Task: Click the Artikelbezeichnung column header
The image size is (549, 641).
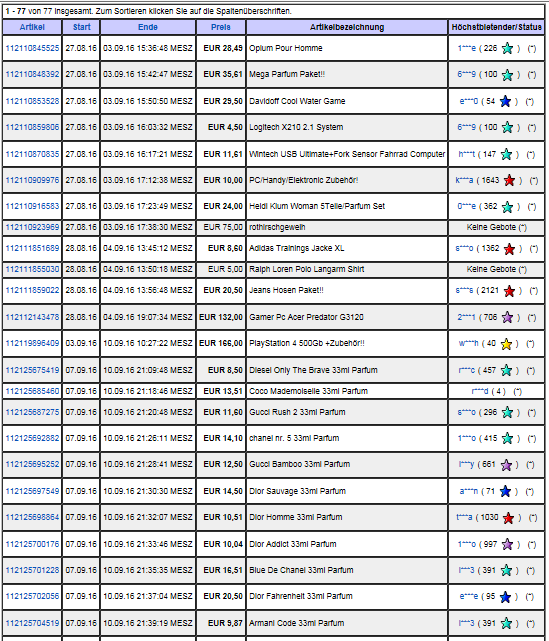Action: [347, 27]
